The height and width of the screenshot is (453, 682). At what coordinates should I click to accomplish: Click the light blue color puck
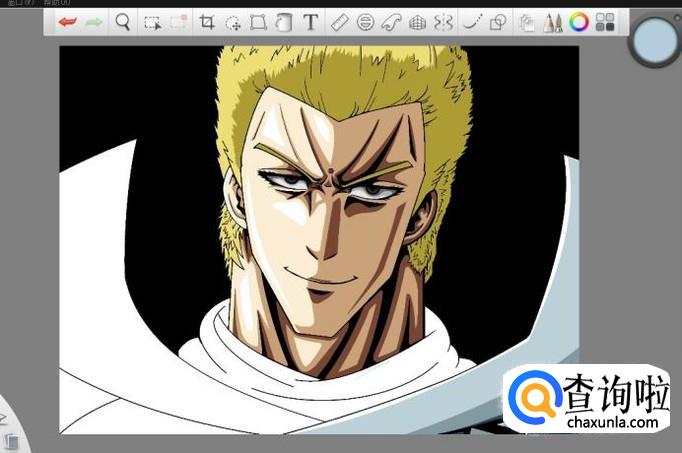[x=654, y=41]
